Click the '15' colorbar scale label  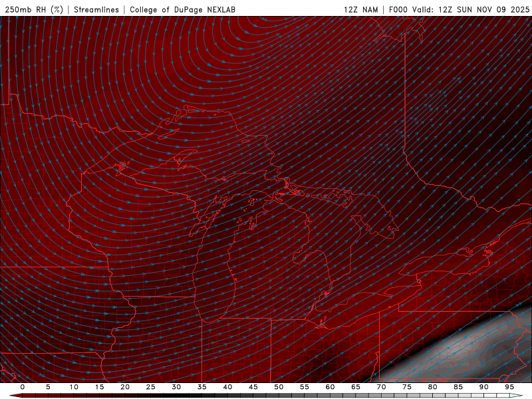[x=99, y=387]
